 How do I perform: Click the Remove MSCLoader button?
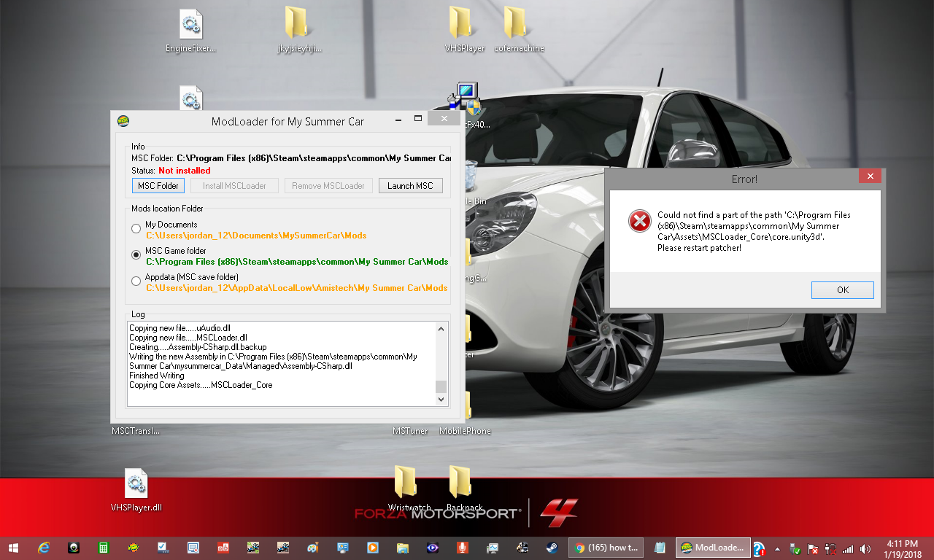[x=328, y=186]
